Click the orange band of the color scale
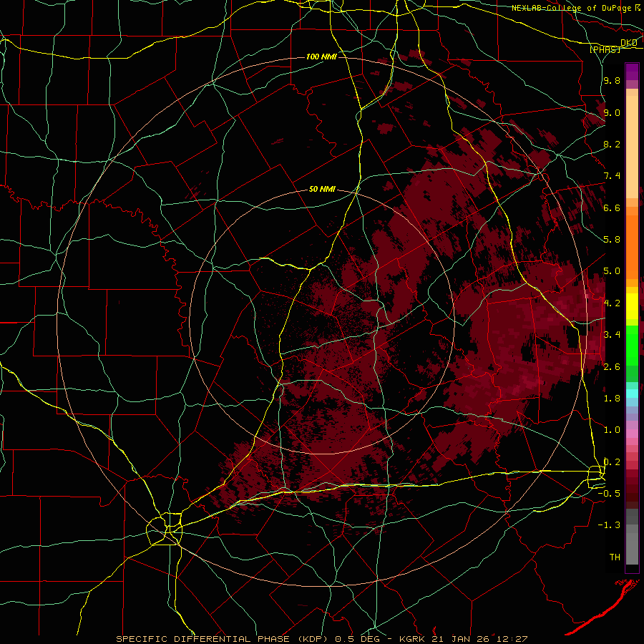 point(632,246)
